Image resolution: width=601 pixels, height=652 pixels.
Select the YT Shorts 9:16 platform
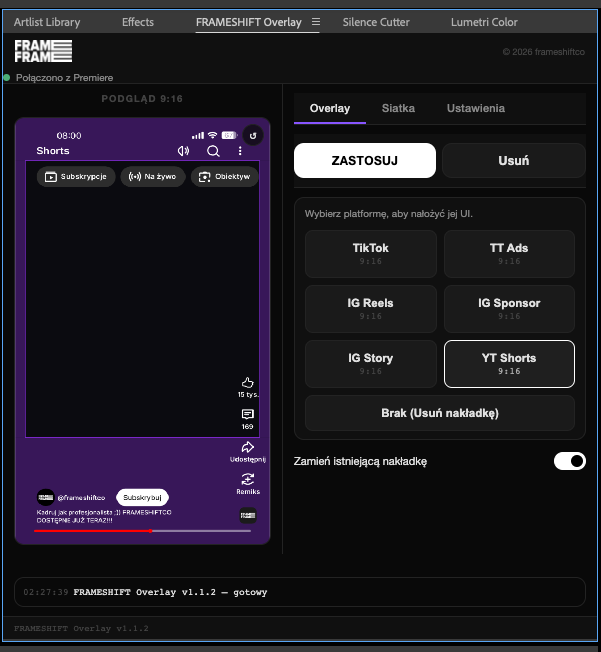point(509,364)
